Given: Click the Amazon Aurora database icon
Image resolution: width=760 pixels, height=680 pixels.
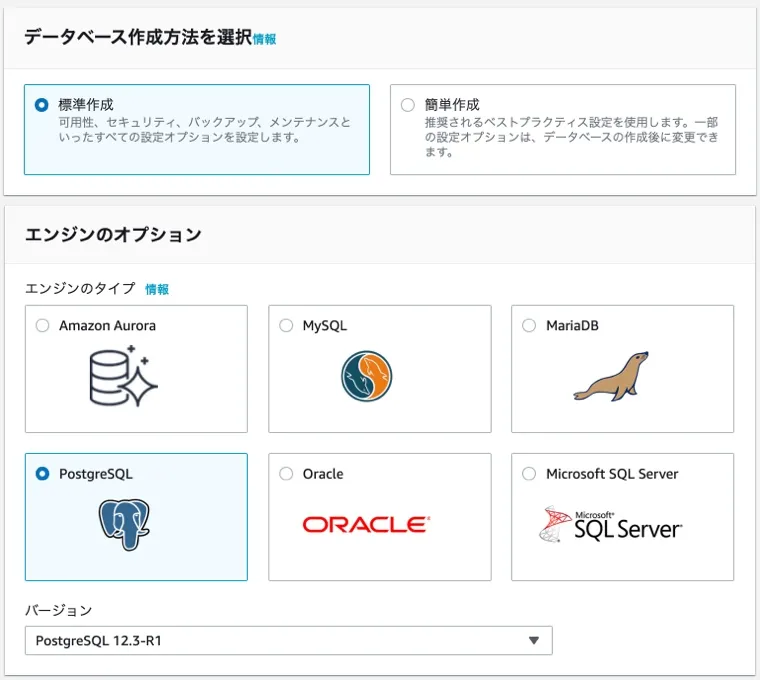Looking at the screenshot, I should pos(124,376).
